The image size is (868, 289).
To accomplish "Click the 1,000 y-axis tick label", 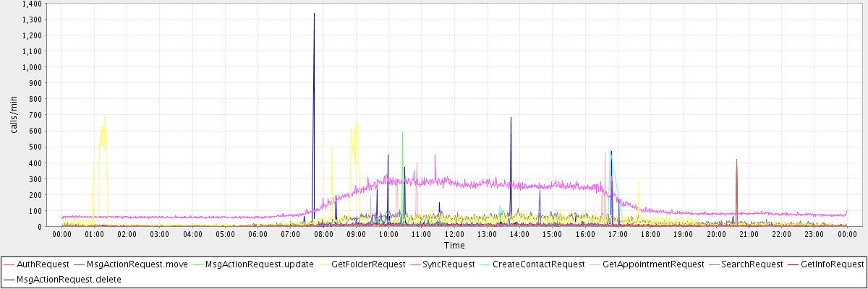I will click(30, 66).
